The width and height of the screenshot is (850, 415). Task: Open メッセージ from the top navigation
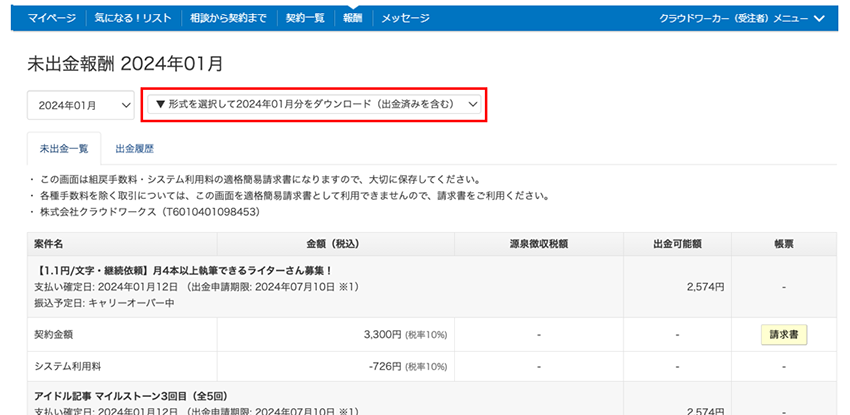(x=405, y=18)
